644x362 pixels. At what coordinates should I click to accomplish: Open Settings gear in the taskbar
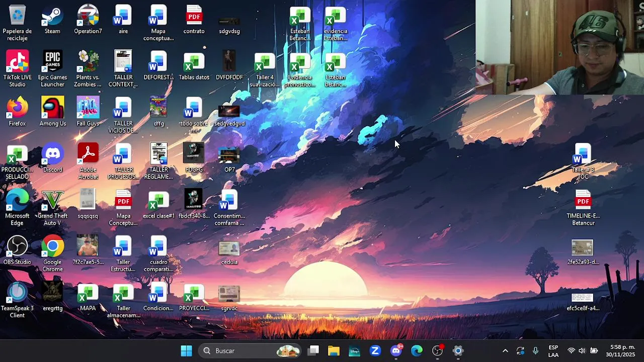point(458,351)
